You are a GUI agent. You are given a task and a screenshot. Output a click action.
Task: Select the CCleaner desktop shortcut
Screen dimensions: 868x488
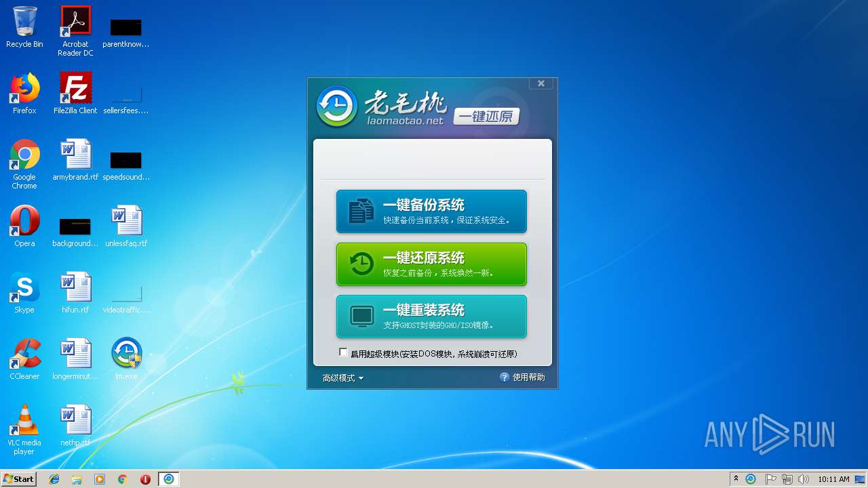tap(24, 359)
